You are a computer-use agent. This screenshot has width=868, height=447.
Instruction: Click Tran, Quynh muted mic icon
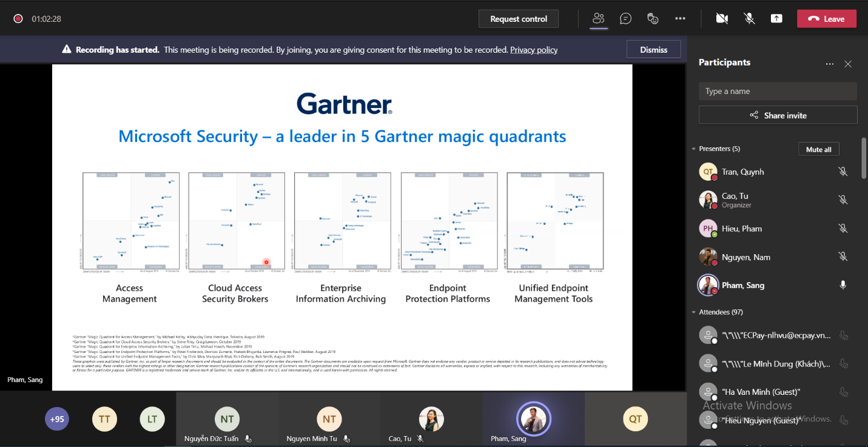pos(843,172)
